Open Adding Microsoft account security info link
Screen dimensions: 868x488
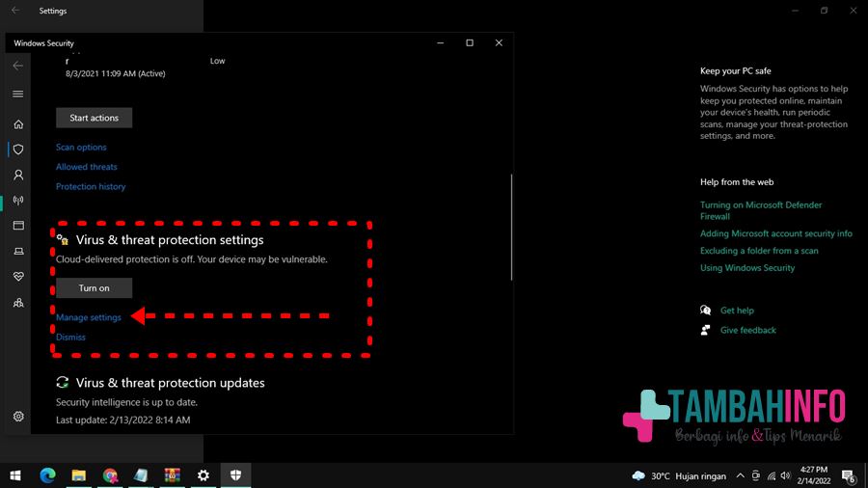pos(776,233)
